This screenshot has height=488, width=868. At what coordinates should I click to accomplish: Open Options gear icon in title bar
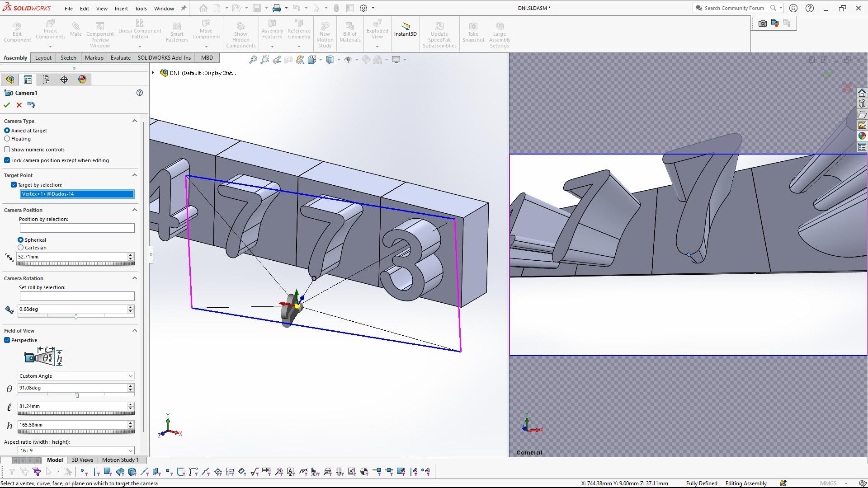point(363,8)
